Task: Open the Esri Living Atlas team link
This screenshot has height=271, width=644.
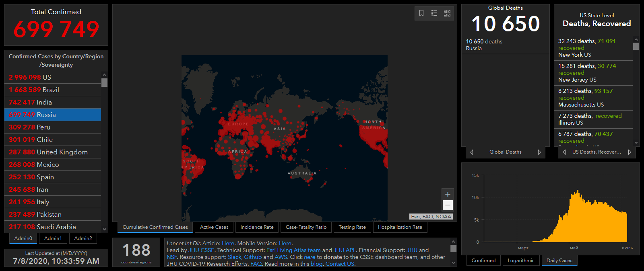Action: click(293, 250)
